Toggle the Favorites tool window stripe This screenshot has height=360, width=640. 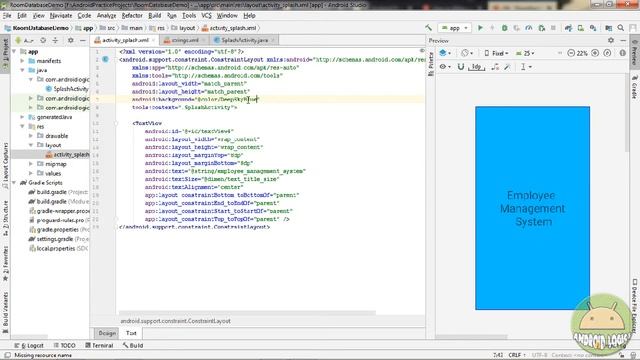pos(5,264)
